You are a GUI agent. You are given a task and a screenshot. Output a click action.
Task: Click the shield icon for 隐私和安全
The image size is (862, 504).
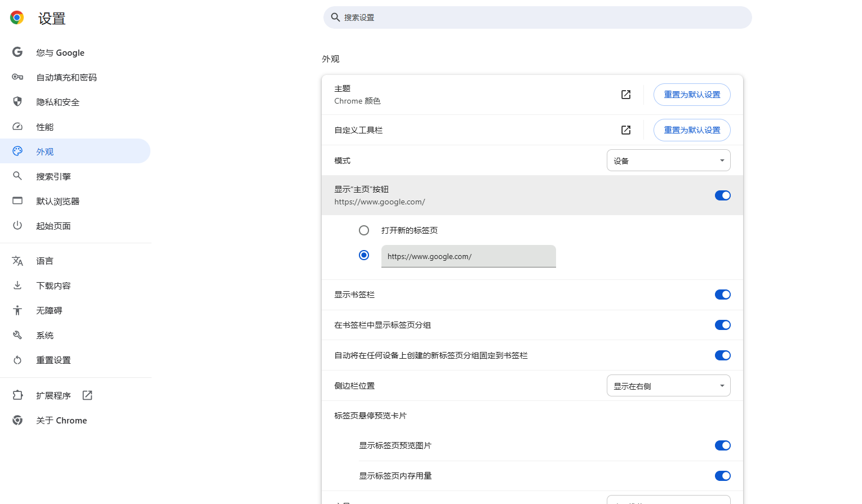(x=17, y=102)
